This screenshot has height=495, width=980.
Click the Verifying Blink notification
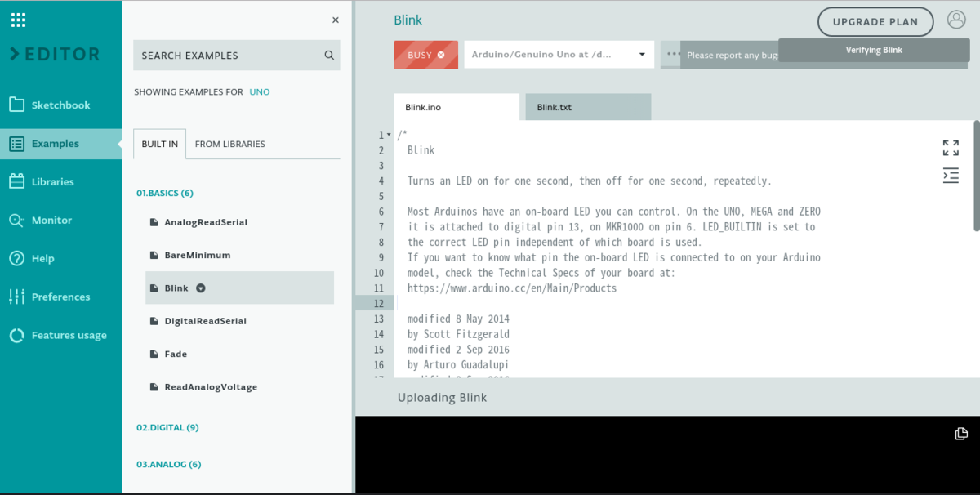(874, 50)
